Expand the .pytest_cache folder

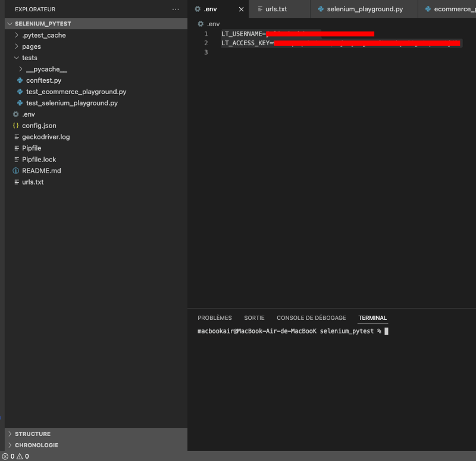[x=17, y=35]
